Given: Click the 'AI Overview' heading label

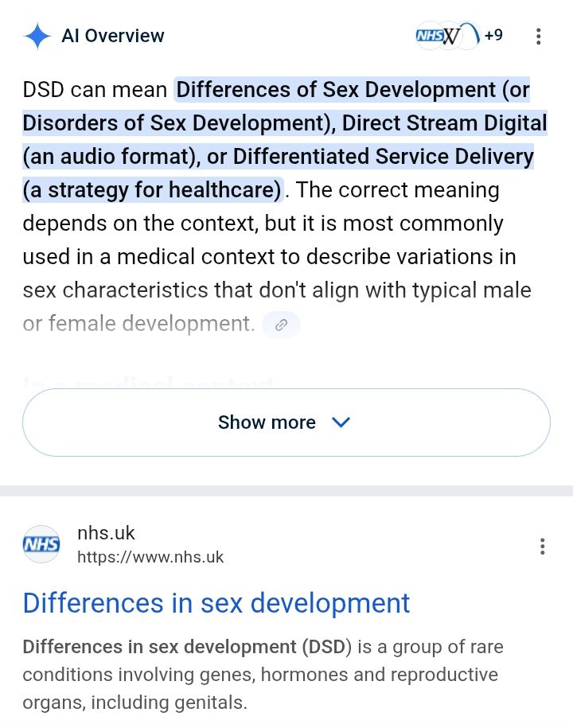Looking at the screenshot, I should coord(113,36).
